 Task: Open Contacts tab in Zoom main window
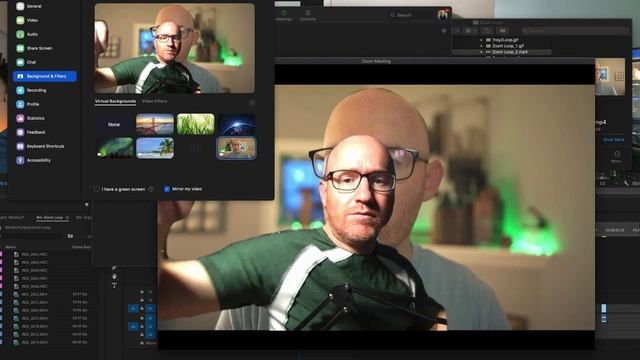coord(308,16)
